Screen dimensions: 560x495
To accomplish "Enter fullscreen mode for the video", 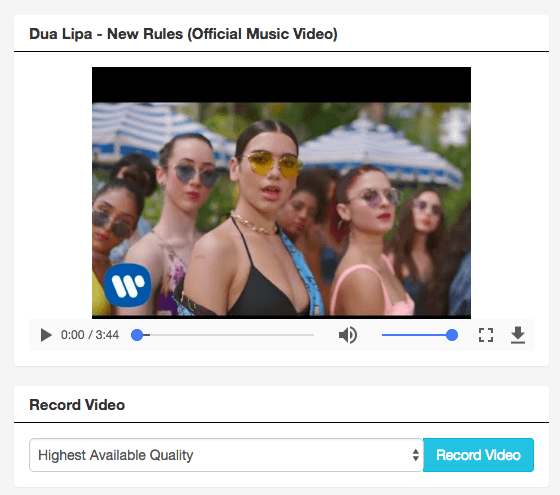I will [x=486, y=335].
